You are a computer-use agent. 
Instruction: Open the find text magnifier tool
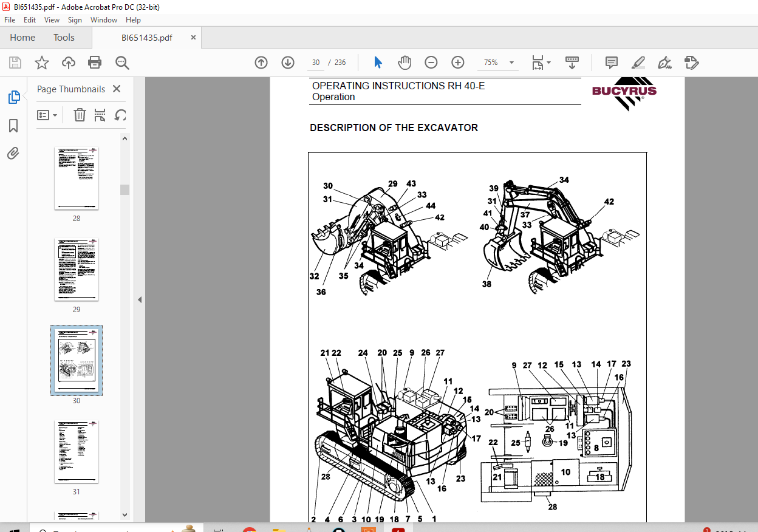pyautogui.click(x=122, y=63)
